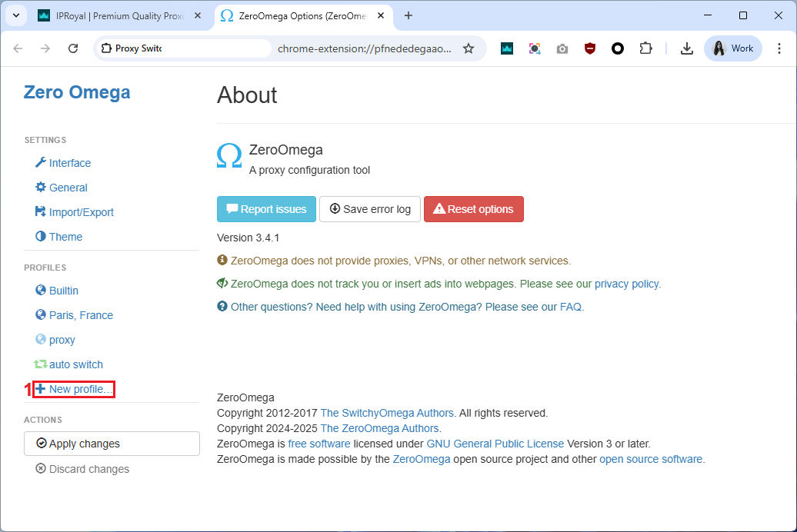Open the Extensions puzzle piece menu
Image resolution: width=797 pixels, height=532 pixels.
(645, 48)
